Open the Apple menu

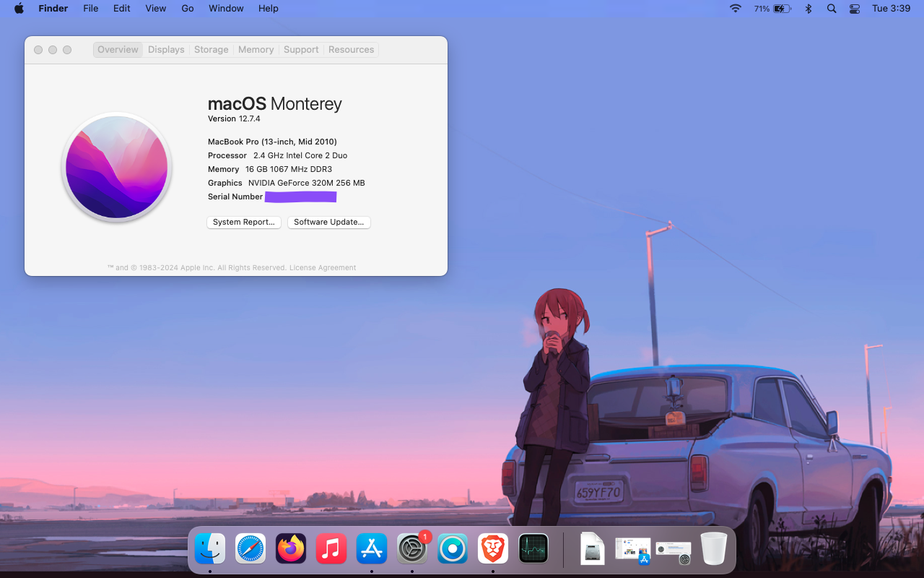[x=19, y=9]
